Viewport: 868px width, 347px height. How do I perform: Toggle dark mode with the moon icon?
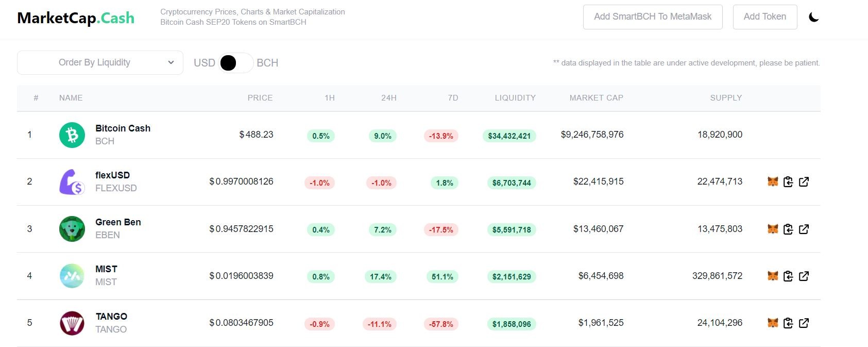click(x=814, y=17)
